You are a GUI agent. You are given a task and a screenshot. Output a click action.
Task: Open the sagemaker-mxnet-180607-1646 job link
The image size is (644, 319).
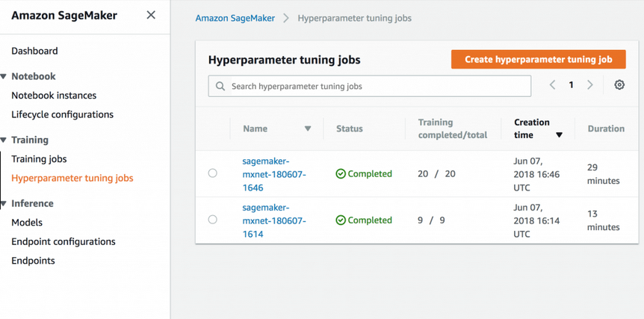pyautogui.click(x=274, y=174)
